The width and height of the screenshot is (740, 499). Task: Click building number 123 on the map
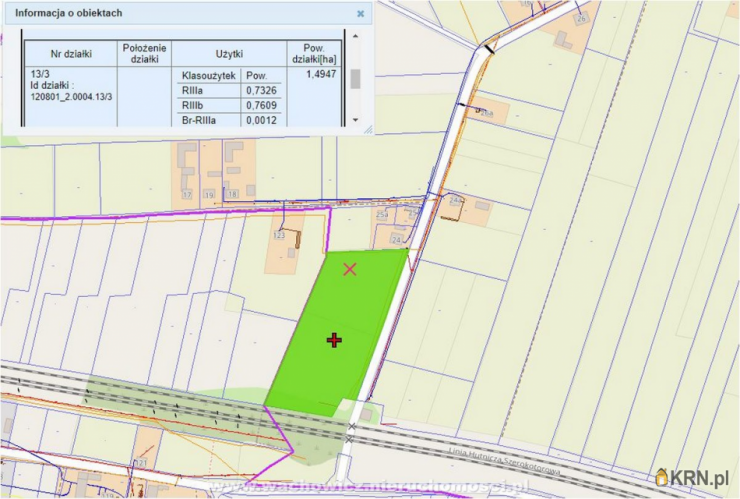[279, 236]
